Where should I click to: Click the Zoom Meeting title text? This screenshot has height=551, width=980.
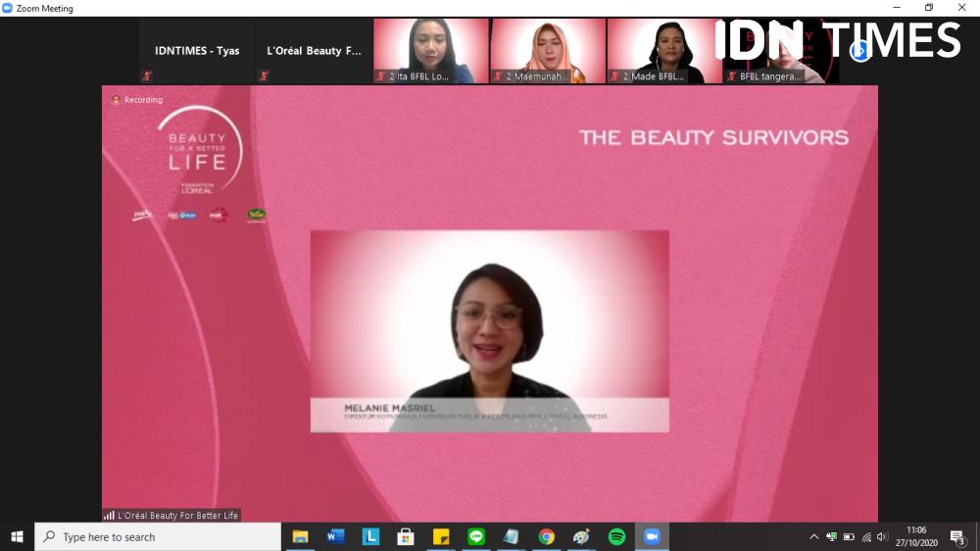click(x=44, y=8)
